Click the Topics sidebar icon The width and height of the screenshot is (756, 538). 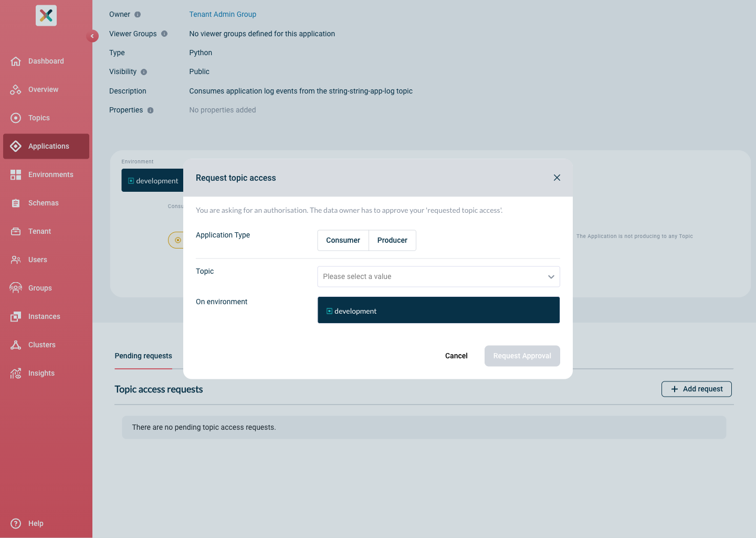point(16,118)
